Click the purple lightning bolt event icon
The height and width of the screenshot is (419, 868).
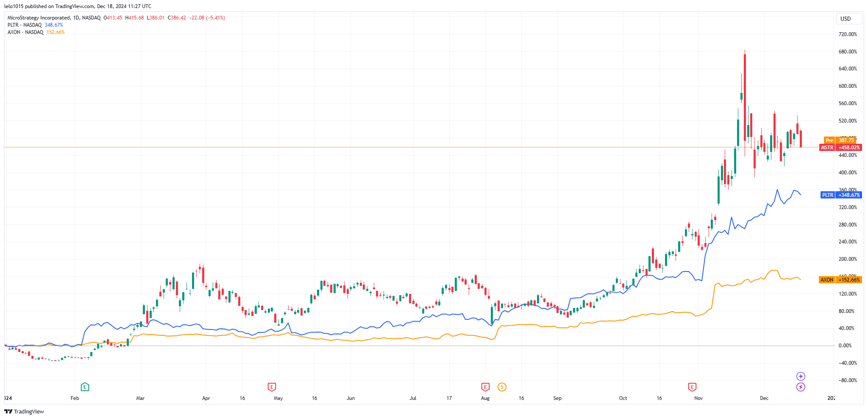coord(801,387)
